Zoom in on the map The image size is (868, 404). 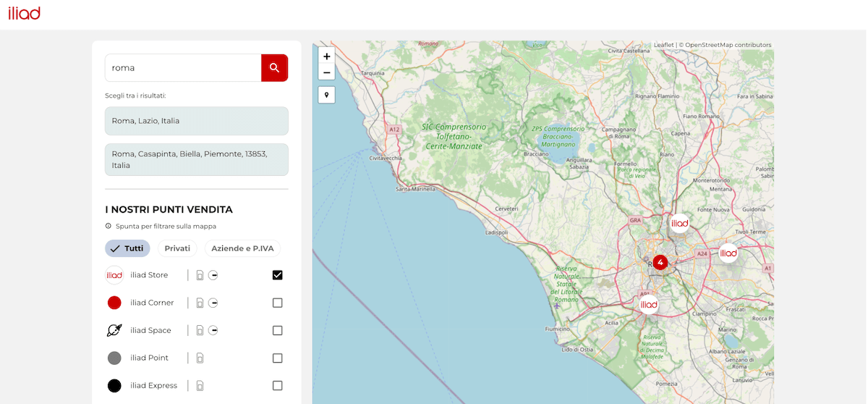(x=327, y=56)
